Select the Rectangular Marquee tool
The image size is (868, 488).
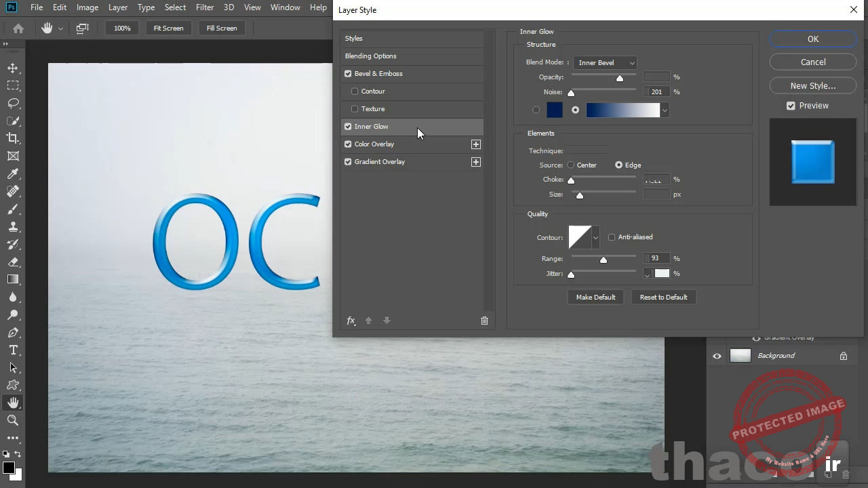13,85
